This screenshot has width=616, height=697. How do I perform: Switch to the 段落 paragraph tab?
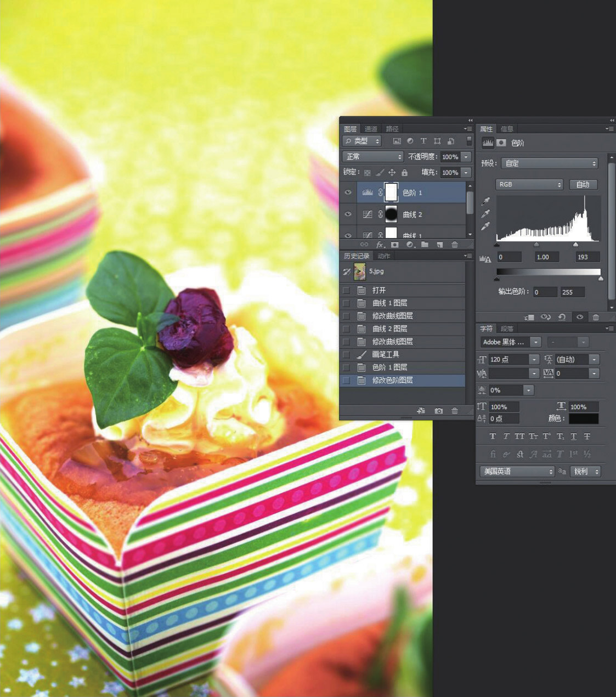click(x=507, y=328)
